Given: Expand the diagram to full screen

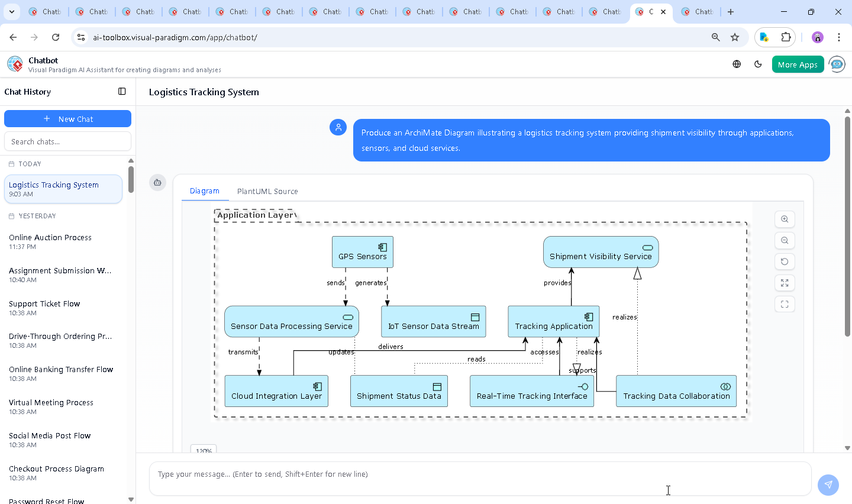Looking at the screenshot, I should coord(785,283).
